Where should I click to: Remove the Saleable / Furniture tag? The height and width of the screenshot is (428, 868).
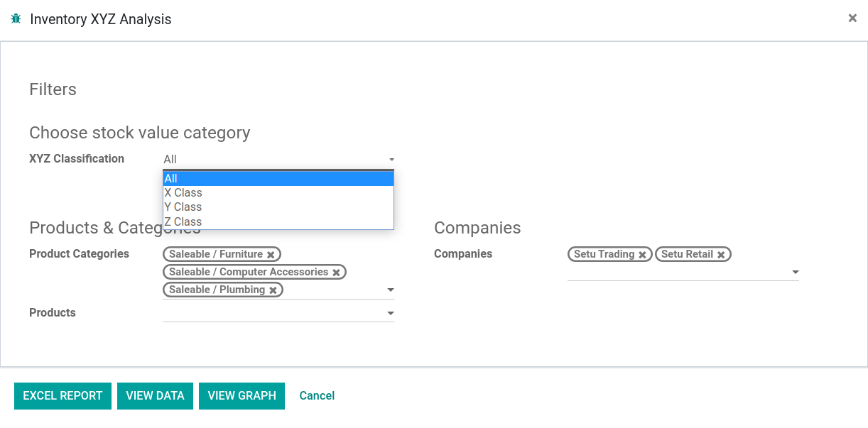click(271, 255)
